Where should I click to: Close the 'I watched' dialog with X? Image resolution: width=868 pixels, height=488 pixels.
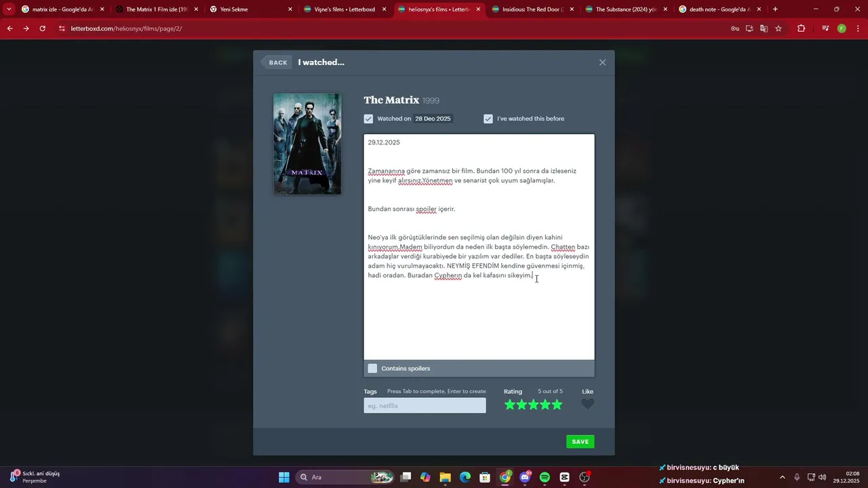pos(602,62)
